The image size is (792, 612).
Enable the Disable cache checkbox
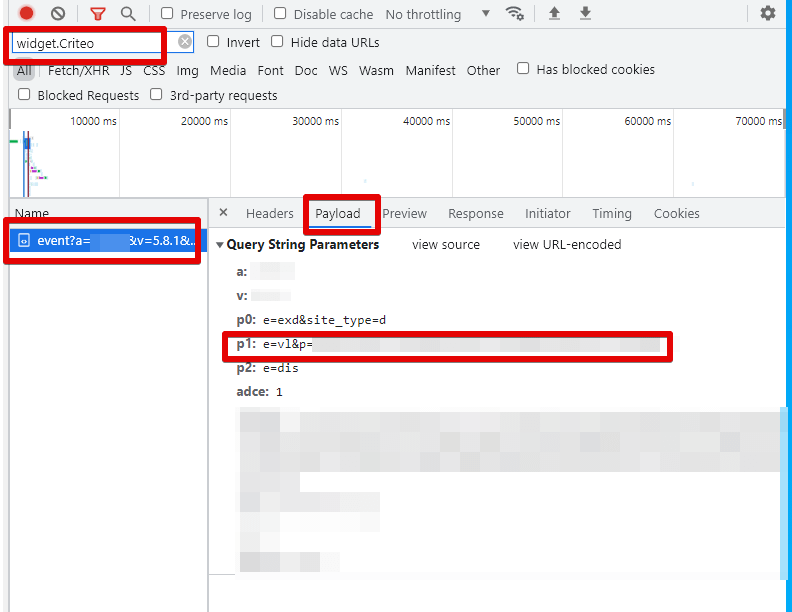(280, 14)
